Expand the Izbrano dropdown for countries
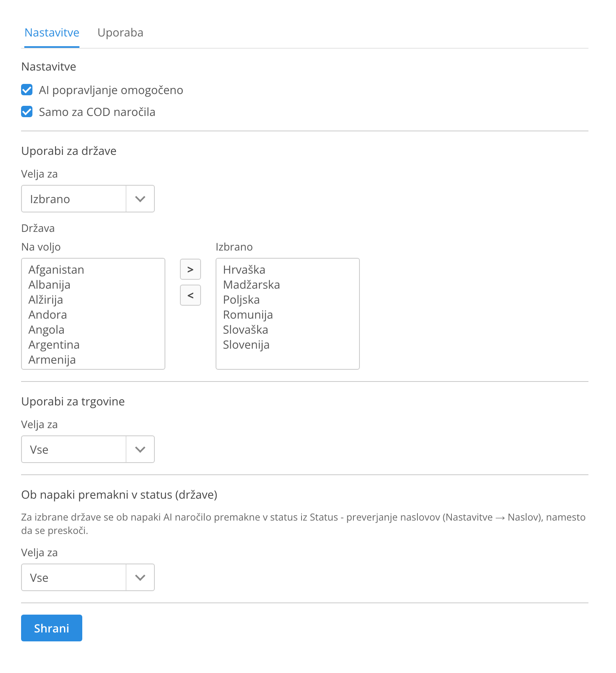This screenshot has height=673, width=616. click(x=88, y=199)
